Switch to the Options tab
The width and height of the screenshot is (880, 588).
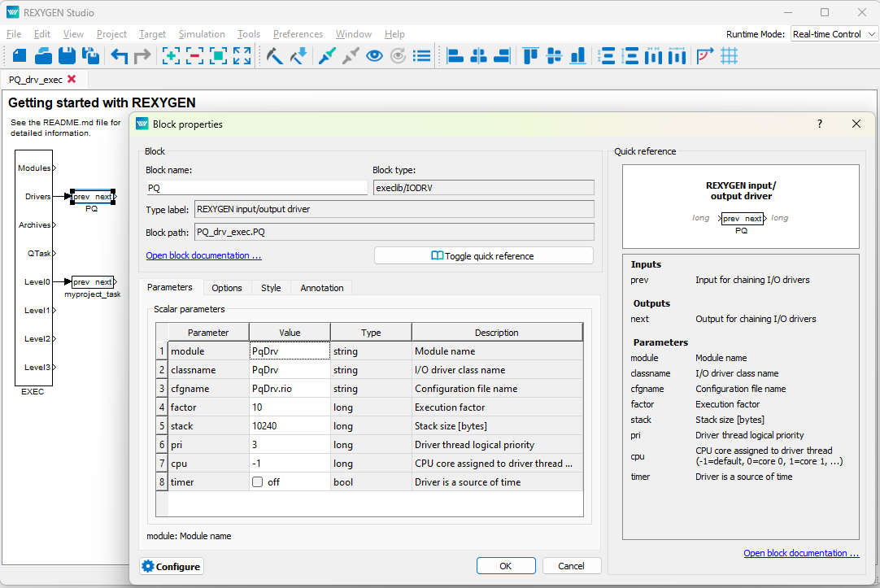coord(227,288)
